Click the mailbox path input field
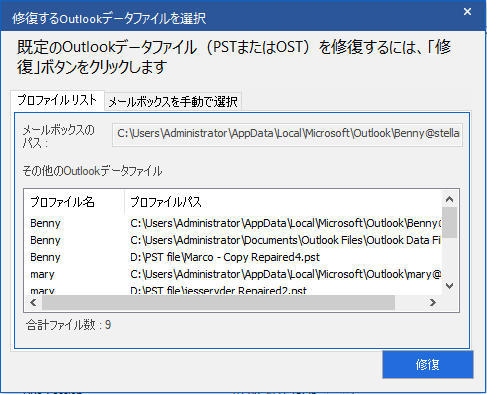This screenshot has width=487, height=394. point(287,135)
